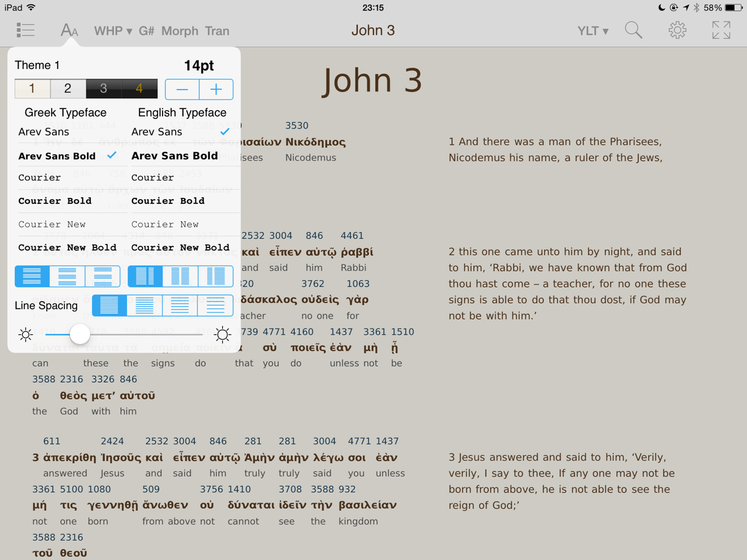Viewport: 747px width, 560px height.
Task: Click the brightness slider knob
Action: (x=80, y=334)
